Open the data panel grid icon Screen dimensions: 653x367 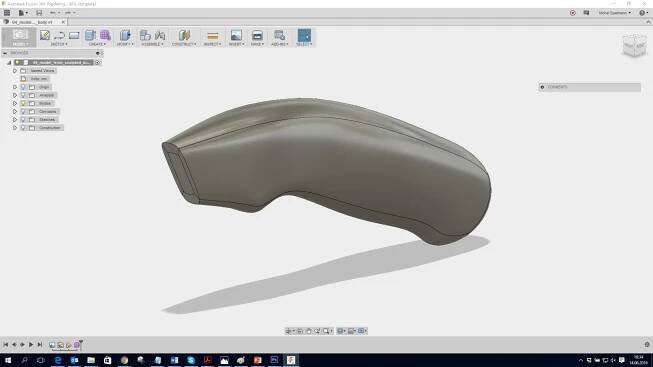[x=7, y=13]
